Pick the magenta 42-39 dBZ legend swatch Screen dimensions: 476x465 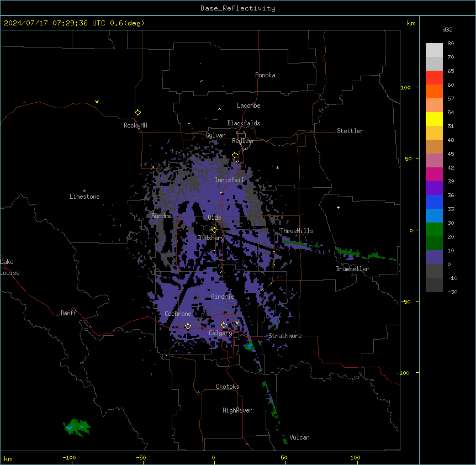pos(434,174)
